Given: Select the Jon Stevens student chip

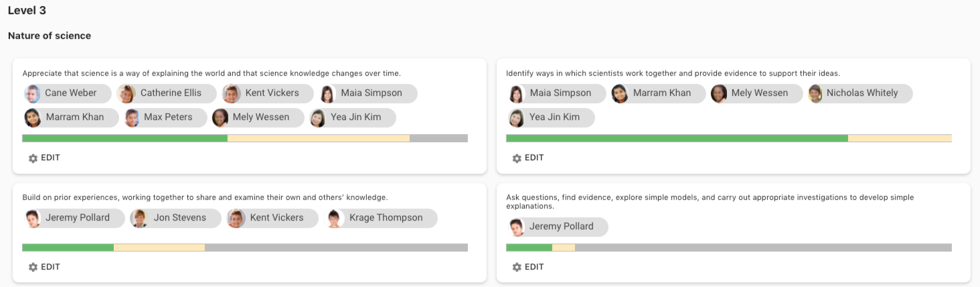Looking at the screenshot, I should click(x=175, y=219).
